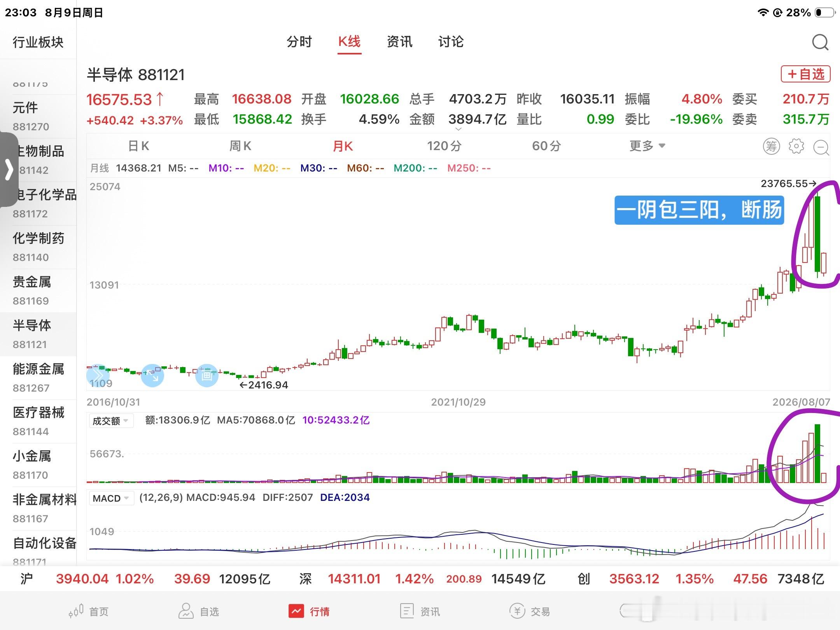The height and width of the screenshot is (630, 840).
Task: Select the 60分 period option
Action: [x=546, y=146]
